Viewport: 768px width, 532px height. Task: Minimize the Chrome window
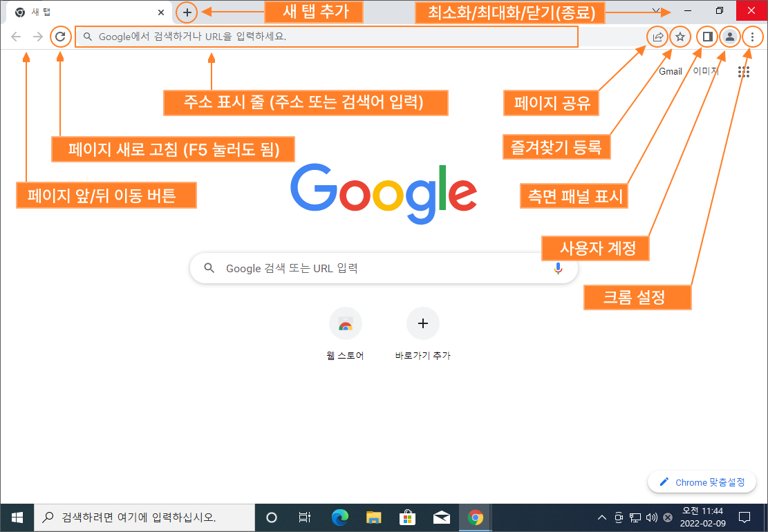point(688,11)
